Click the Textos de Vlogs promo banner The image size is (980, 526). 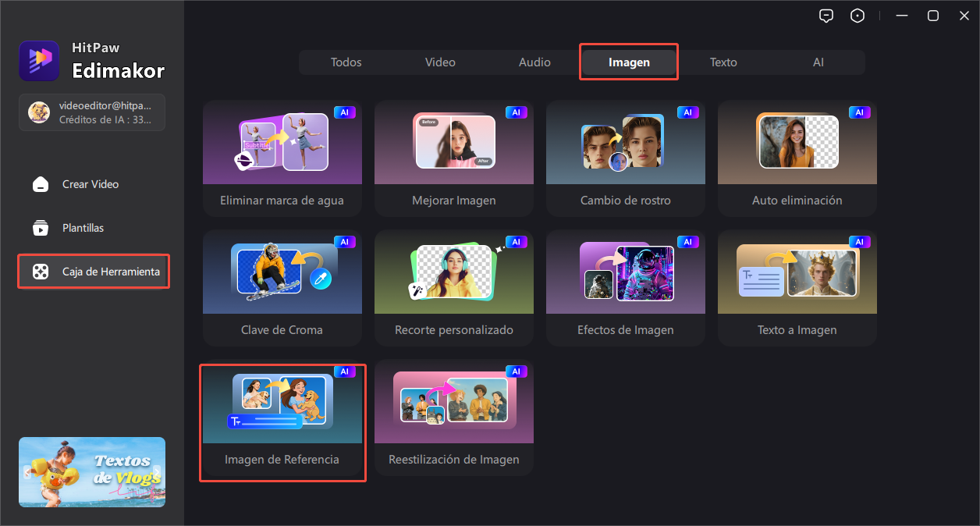tap(92, 471)
